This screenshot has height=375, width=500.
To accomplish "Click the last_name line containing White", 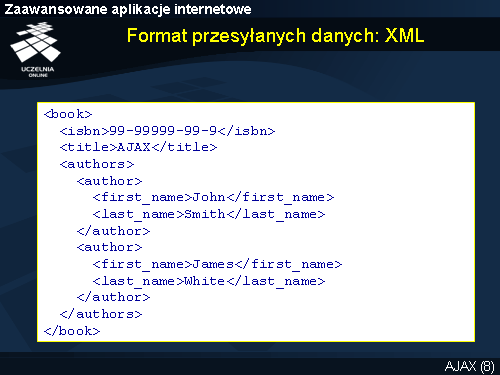I will 209,281.
